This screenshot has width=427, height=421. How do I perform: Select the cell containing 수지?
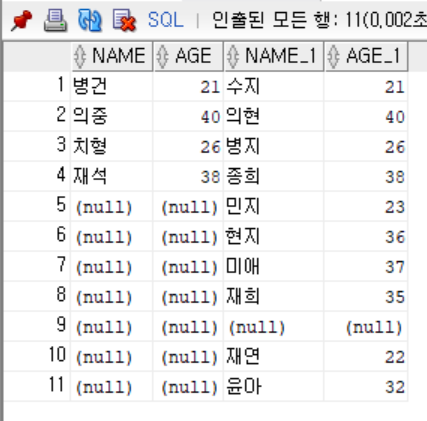[x=274, y=86]
